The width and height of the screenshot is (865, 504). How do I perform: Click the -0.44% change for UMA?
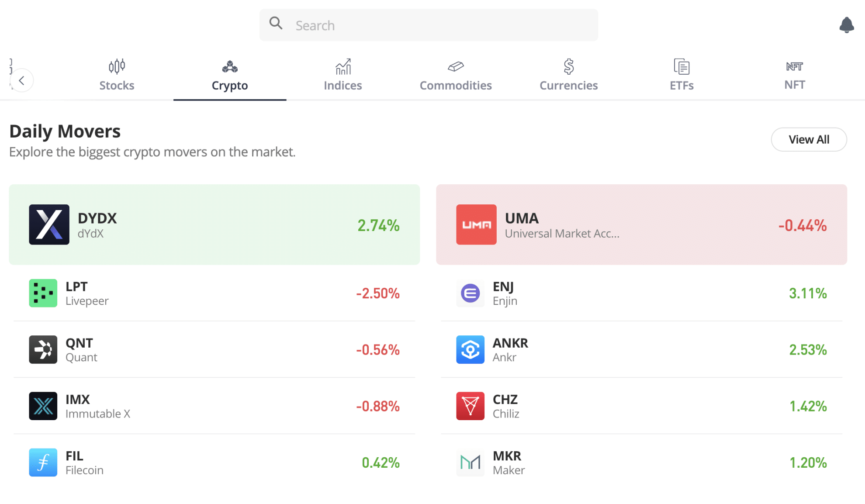802,225
